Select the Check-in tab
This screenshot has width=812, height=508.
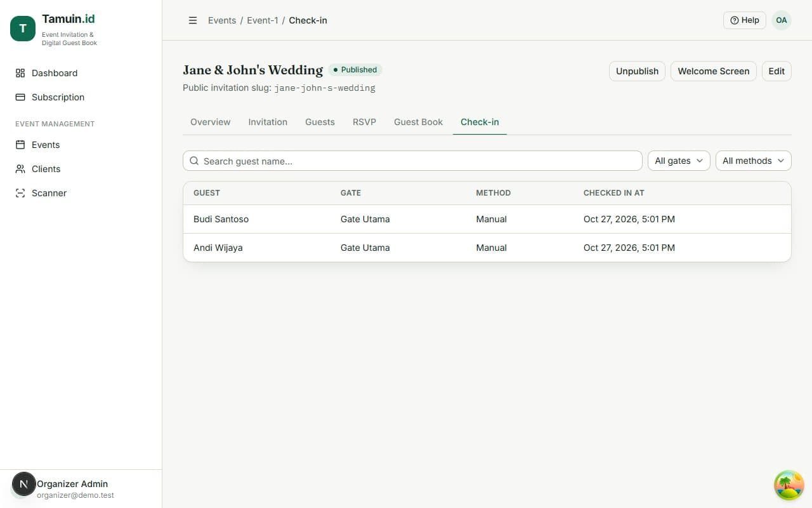pyautogui.click(x=480, y=122)
